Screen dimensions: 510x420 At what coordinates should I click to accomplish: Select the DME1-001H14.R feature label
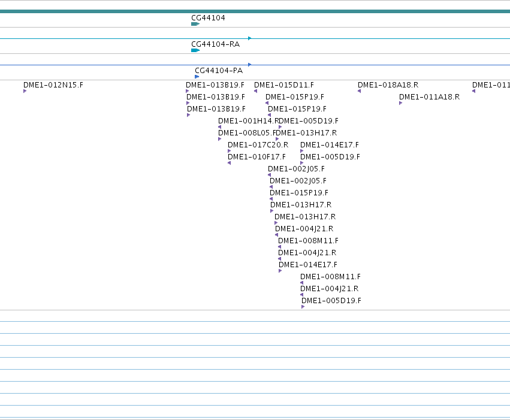(x=249, y=121)
